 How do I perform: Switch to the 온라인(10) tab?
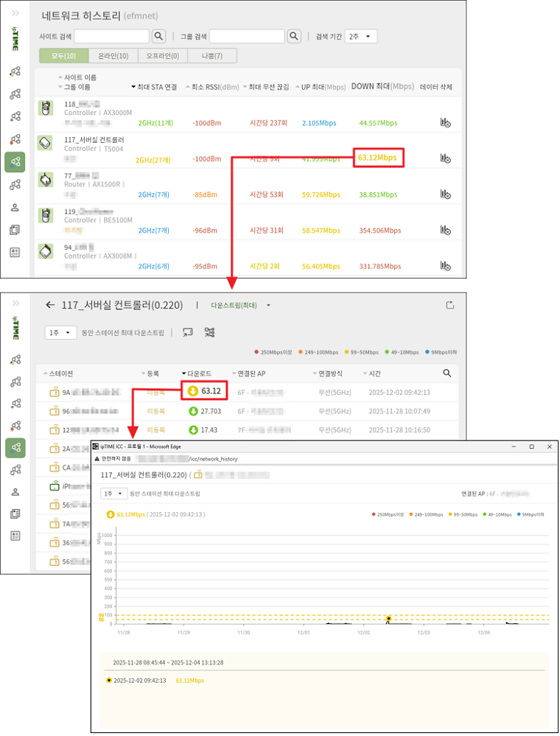pyautogui.click(x=113, y=56)
